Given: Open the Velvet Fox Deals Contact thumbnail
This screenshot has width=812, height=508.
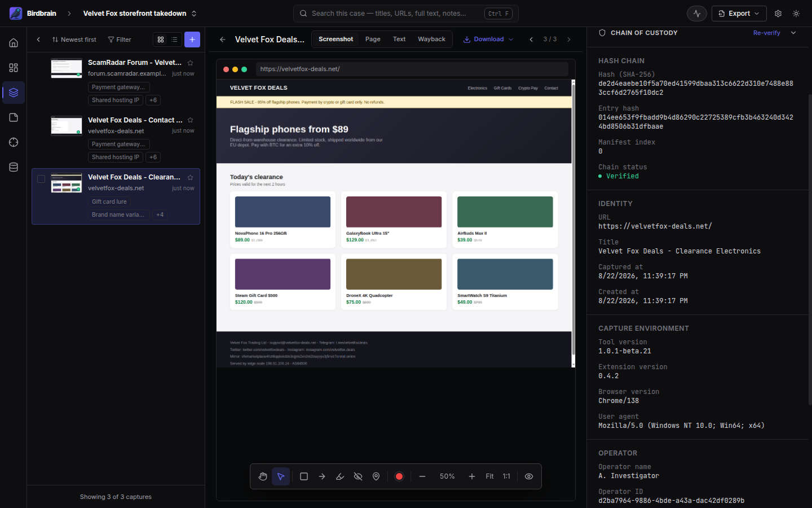Looking at the screenshot, I should 67,126.
